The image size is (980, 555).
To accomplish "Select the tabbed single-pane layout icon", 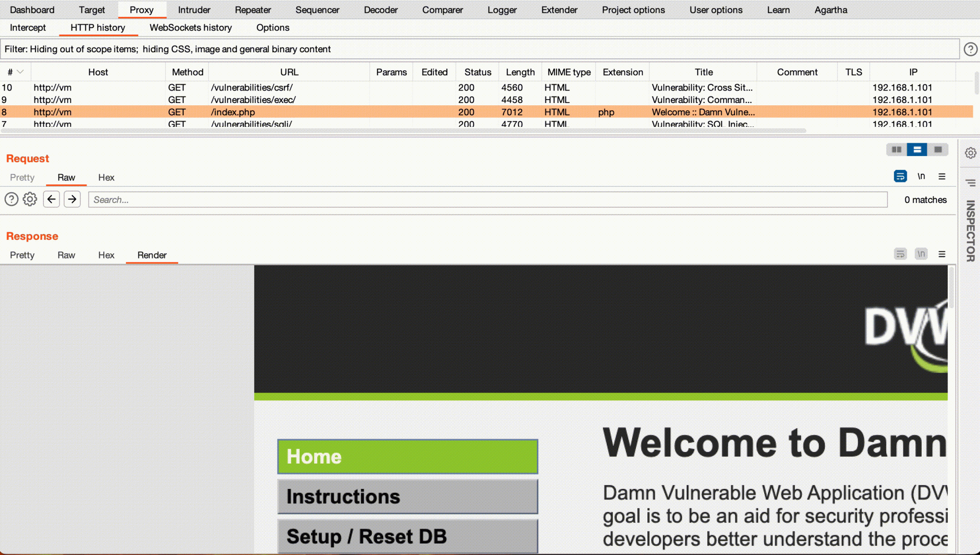I will [938, 150].
